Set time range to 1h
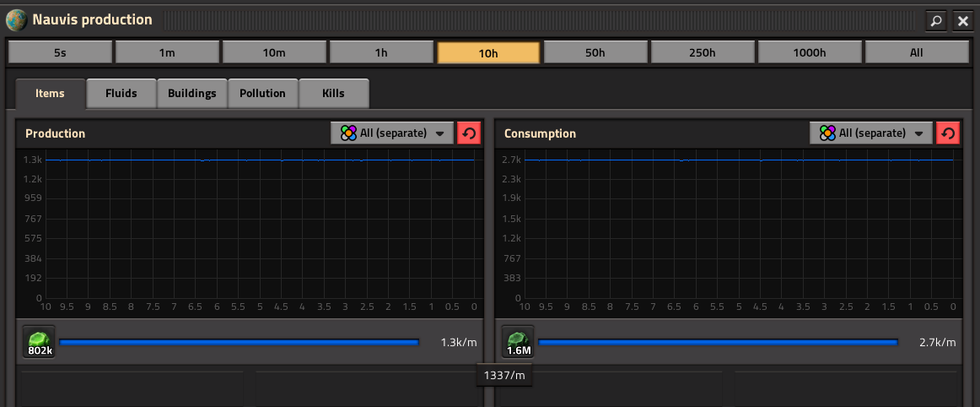Viewport: 980px width, 407px height. (x=381, y=52)
